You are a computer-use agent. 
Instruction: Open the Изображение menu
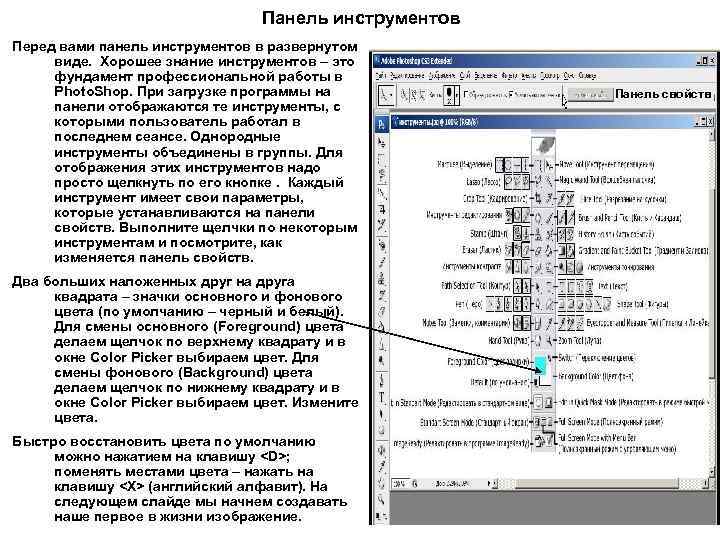coord(442,75)
